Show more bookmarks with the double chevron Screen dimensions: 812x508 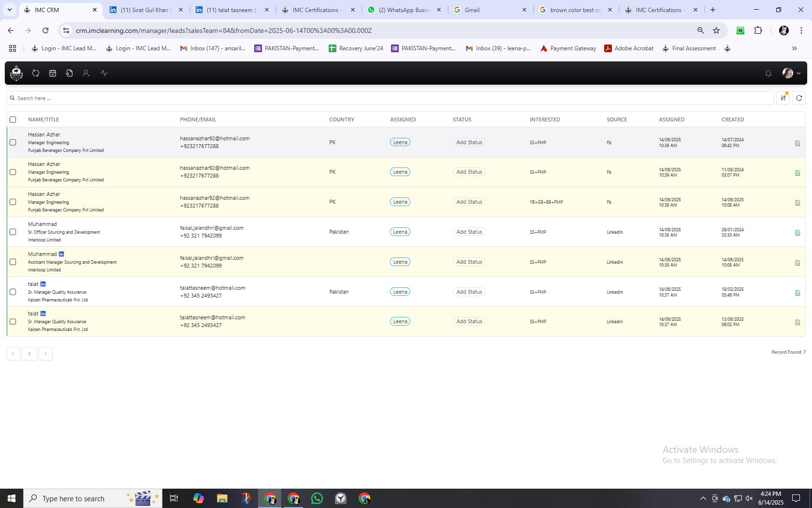click(x=794, y=48)
